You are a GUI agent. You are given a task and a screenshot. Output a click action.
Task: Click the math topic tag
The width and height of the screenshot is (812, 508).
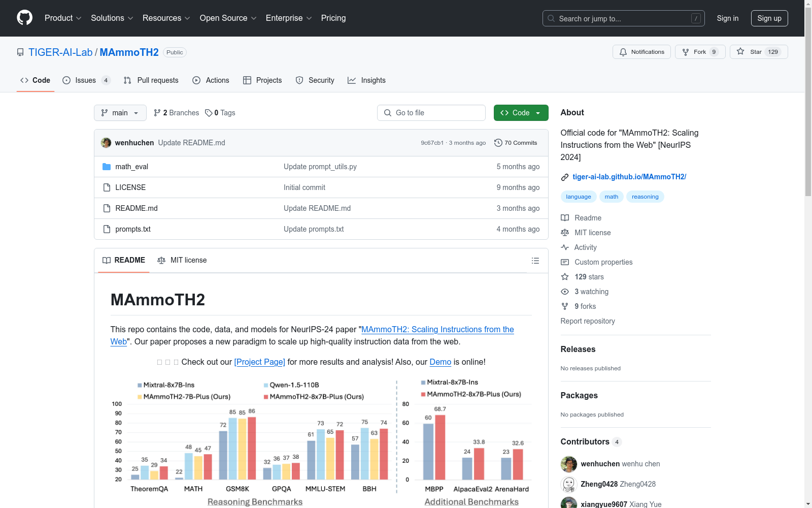coord(612,197)
